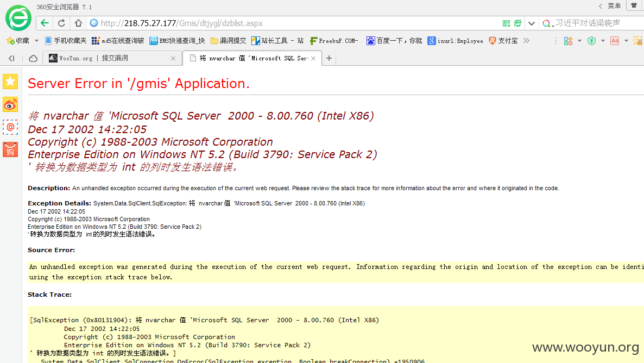Image resolution: width=644 pixels, height=363 pixels.
Task: Open inurl:Employee bookmark
Action: coord(455,41)
